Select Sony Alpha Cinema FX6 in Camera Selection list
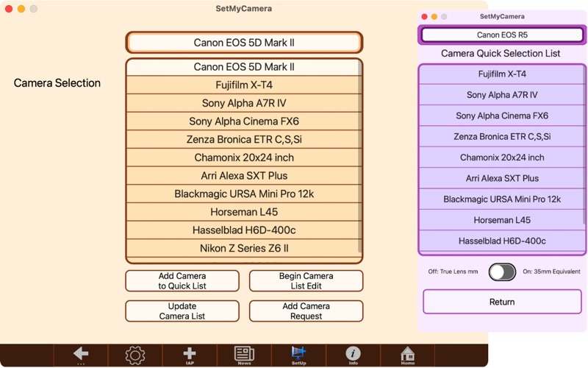The width and height of the screenshot is (588, 368). [x=243, y=121]
